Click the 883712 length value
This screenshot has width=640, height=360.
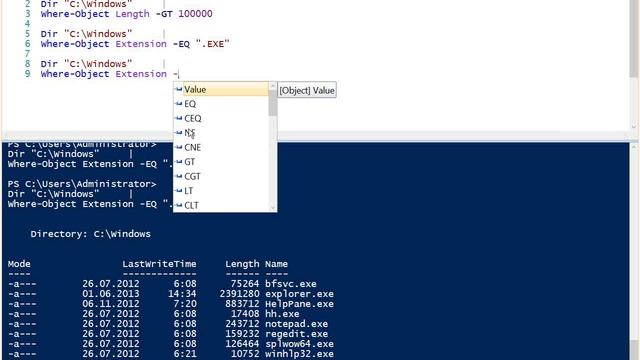242,304
